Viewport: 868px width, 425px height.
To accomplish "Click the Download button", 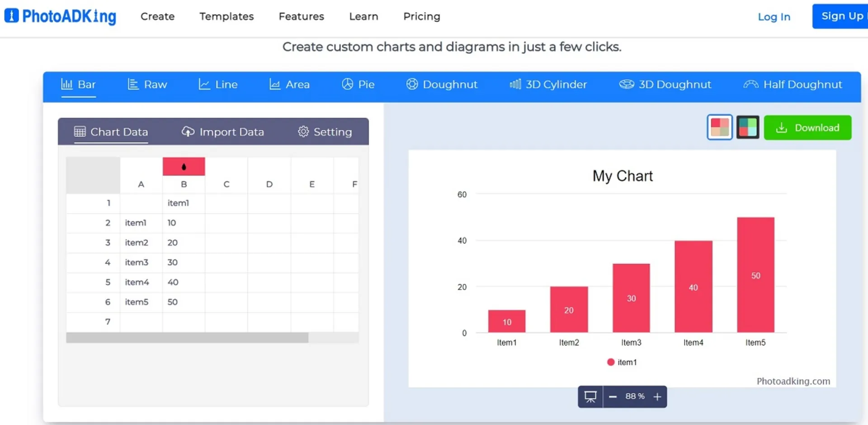I will 807,128.
